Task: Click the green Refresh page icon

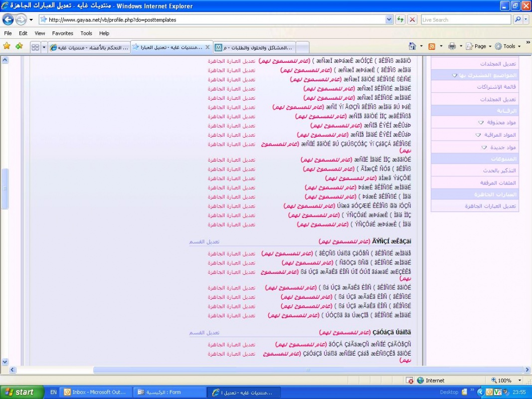Action: click(400, 19)
